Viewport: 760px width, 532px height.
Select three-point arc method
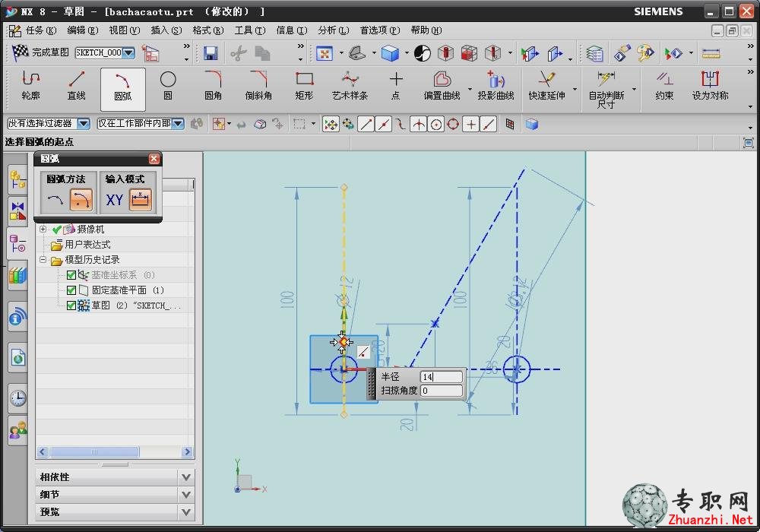[x=55, y=200]
